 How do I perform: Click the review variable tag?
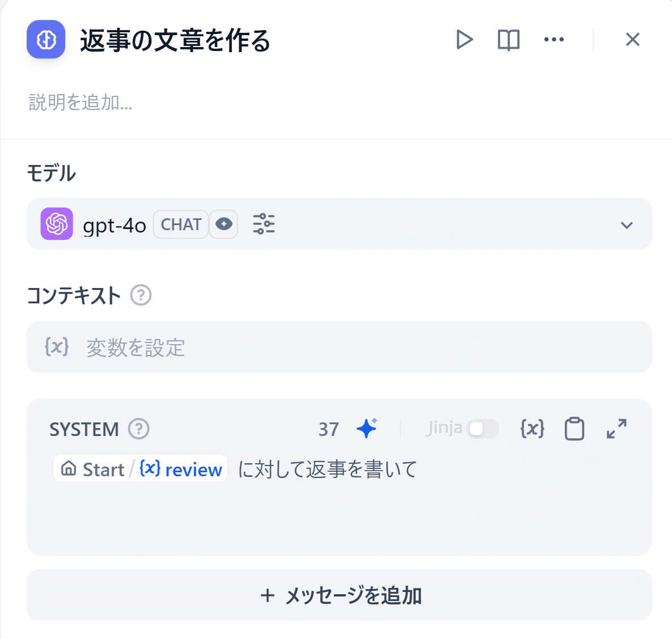point(180,469)
